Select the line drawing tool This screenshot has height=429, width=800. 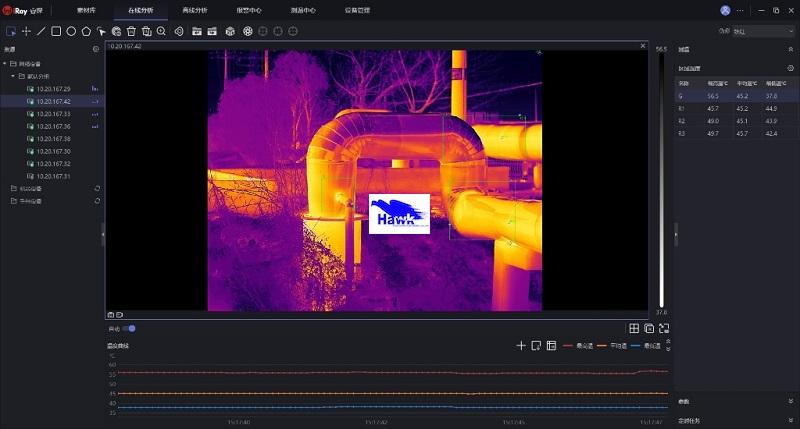(x=41, y=31)
